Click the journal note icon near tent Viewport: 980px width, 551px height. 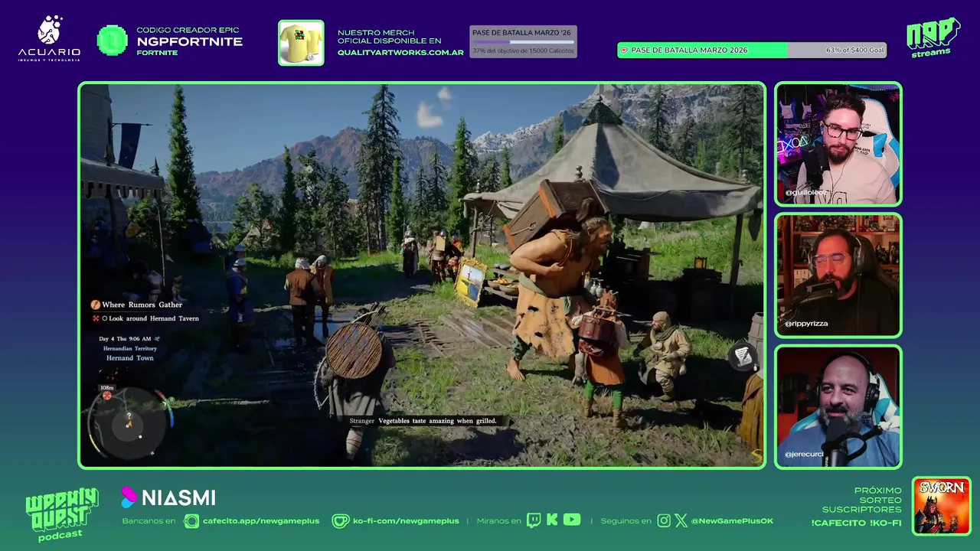[x=743, y=357]
